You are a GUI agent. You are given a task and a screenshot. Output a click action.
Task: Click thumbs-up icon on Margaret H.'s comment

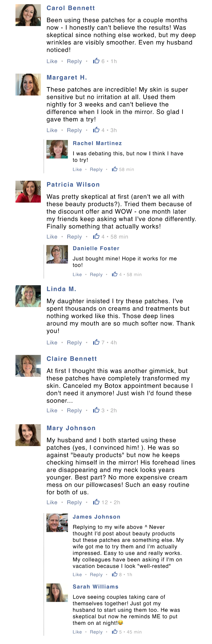[96, 130]
